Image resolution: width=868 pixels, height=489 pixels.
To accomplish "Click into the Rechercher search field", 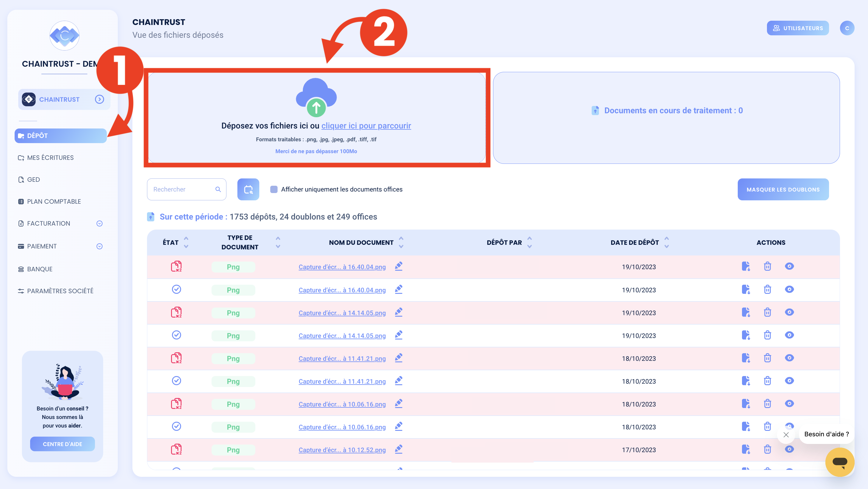I will pos(186,189).
